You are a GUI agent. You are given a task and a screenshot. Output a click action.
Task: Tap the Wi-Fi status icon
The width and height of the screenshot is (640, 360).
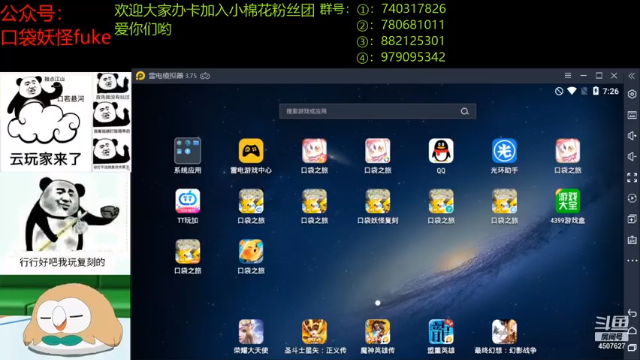point(572,91)
